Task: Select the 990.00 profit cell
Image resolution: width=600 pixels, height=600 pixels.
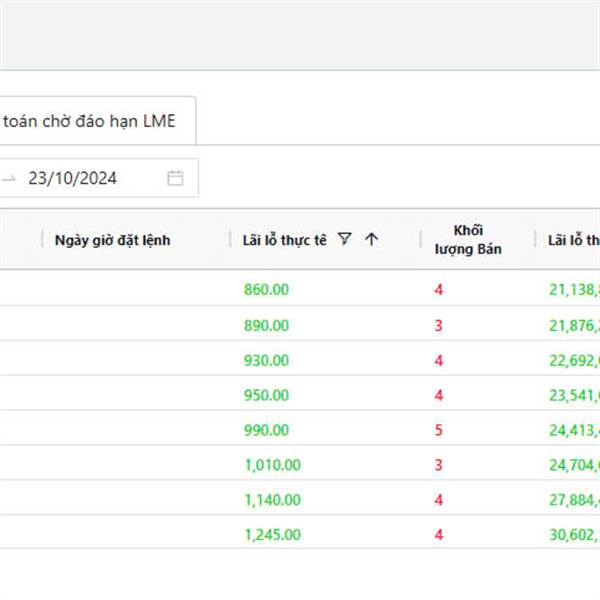Action: pos(266,430)
